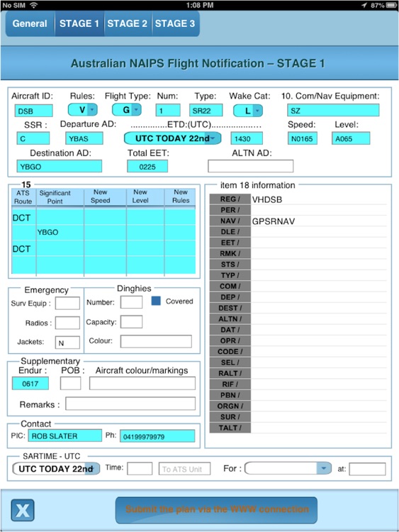This screenshot has width=399, height=532.
Task: Select the REG / item 18 label
Action: [230, 199]
